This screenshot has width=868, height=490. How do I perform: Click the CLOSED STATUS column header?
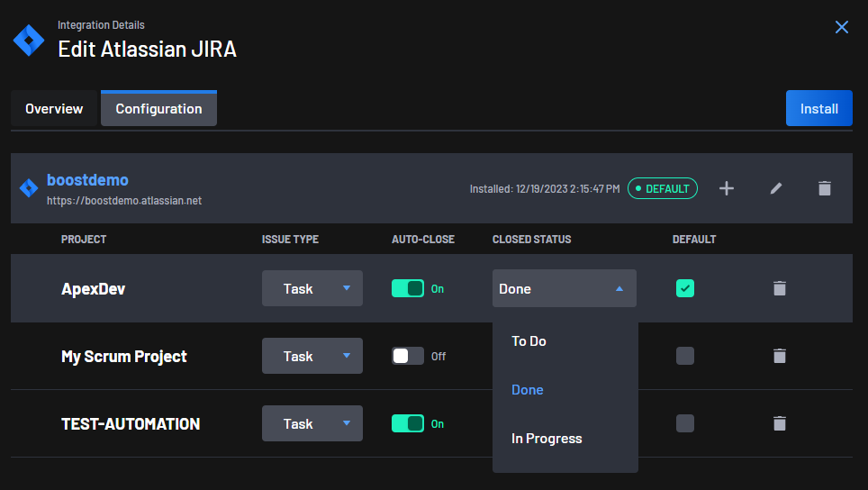[x=531, y=240]
